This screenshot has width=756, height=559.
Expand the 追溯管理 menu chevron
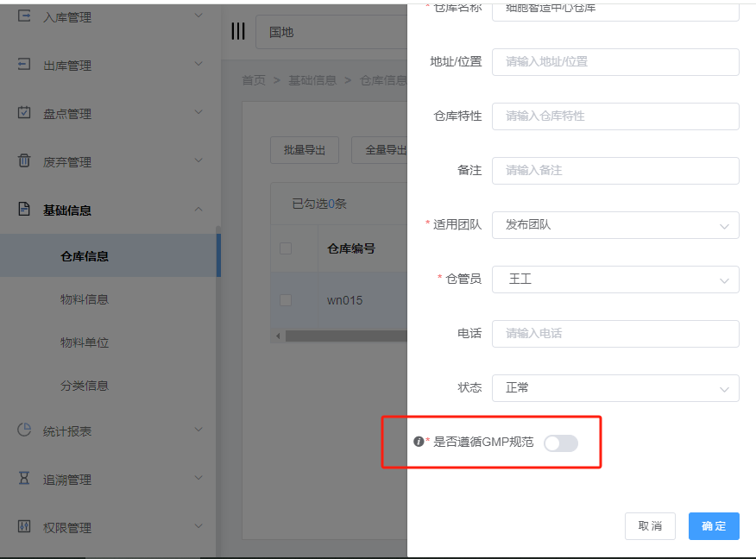(x=198, y=478)
